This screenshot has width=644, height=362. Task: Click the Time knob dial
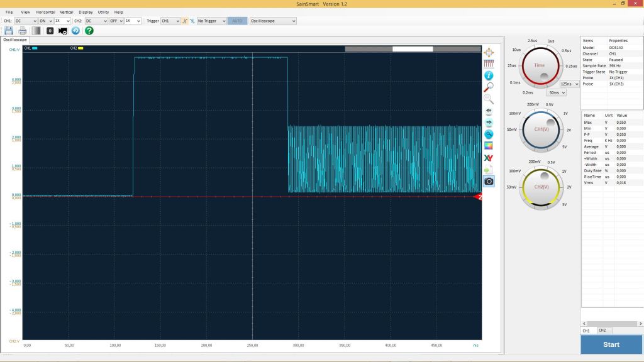coord(540,66)
